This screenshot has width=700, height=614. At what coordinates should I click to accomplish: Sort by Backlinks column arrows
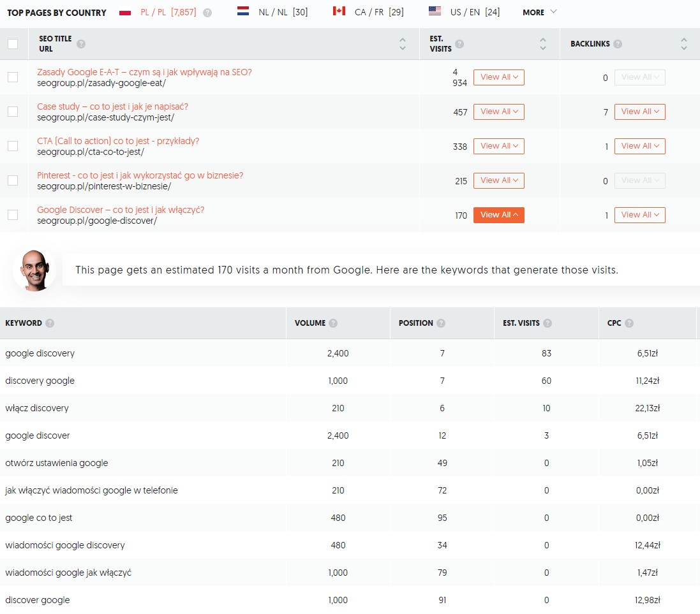[x=683, y=44]
